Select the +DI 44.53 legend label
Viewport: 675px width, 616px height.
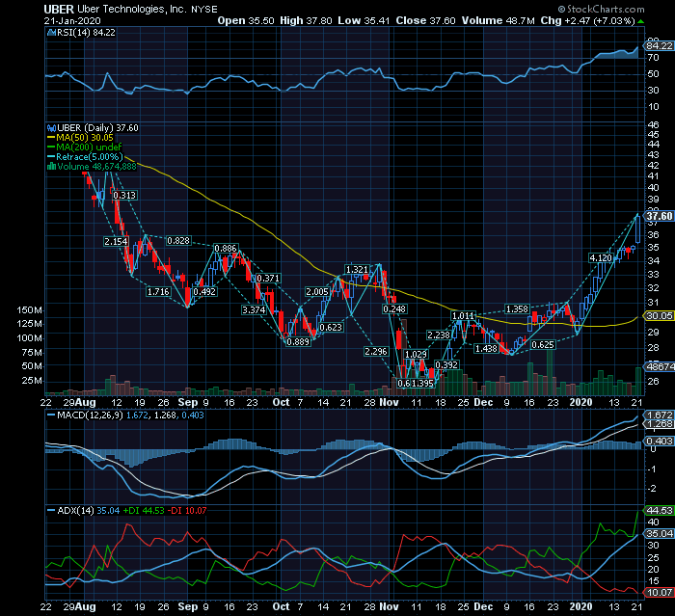[x=144, y=511]
